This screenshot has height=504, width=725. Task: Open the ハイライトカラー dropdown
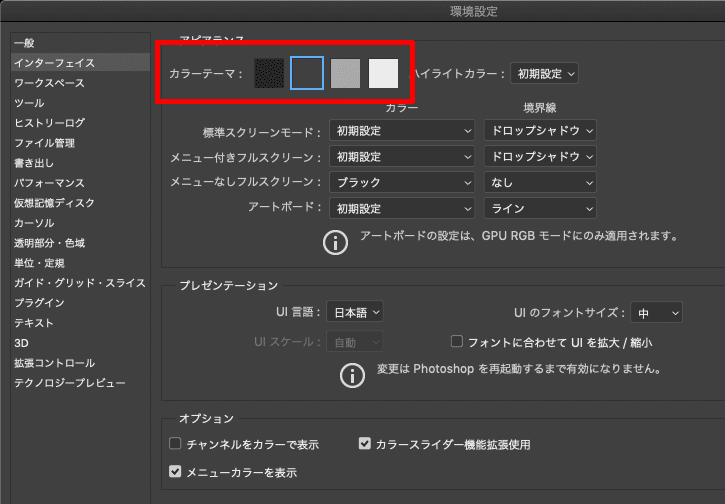(x=544, y=74)
